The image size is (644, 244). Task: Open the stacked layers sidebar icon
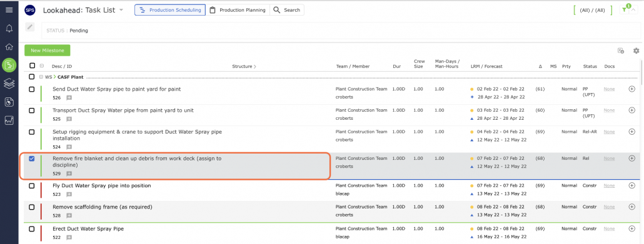point(9,84)
